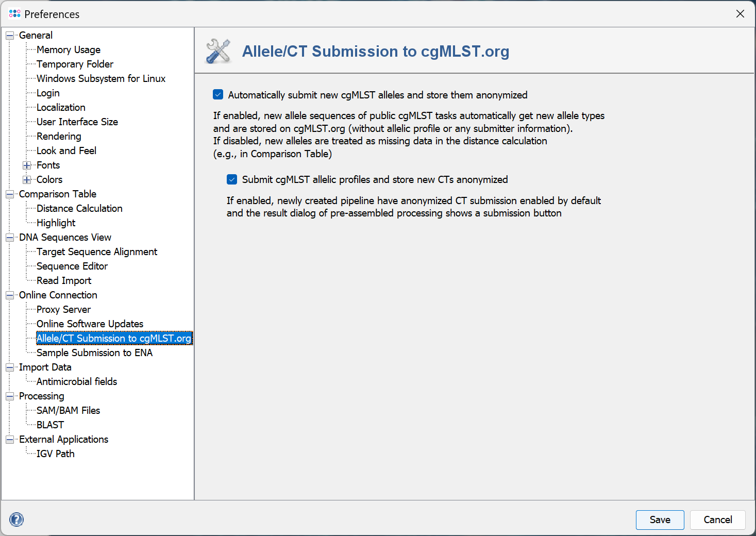The height and width of the screenshot is (536, 756).
Task: Save the preference changes
Action: tap(660, 520)
